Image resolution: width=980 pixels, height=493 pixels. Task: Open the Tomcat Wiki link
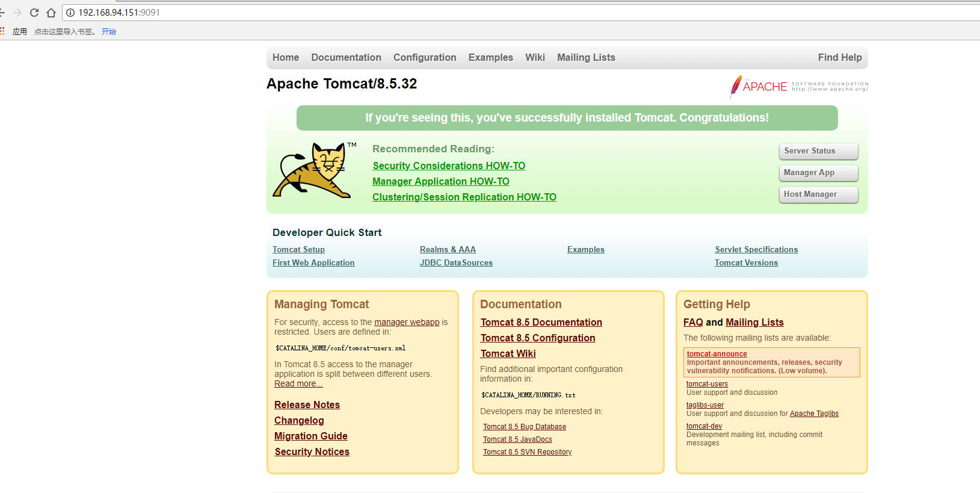508,354
